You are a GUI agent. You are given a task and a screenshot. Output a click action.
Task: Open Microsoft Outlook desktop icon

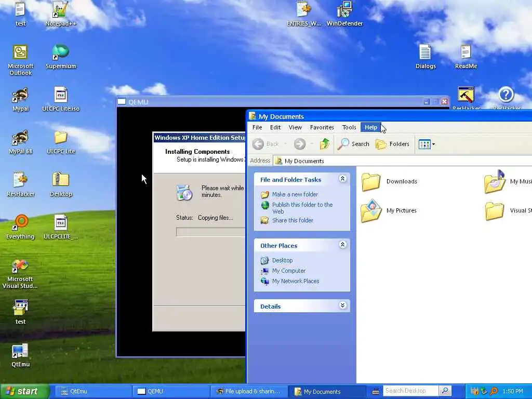(20, 60)
